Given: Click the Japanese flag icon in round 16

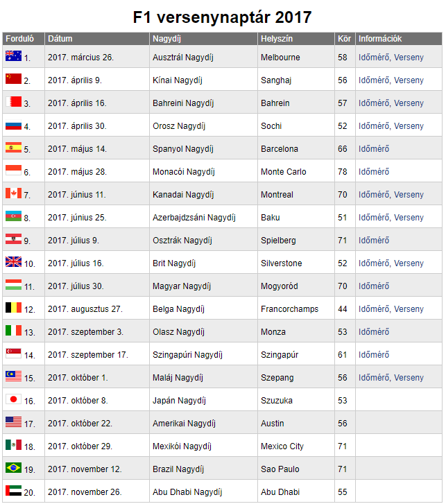Looking at the screenshot, I should [x=13, y=399].
